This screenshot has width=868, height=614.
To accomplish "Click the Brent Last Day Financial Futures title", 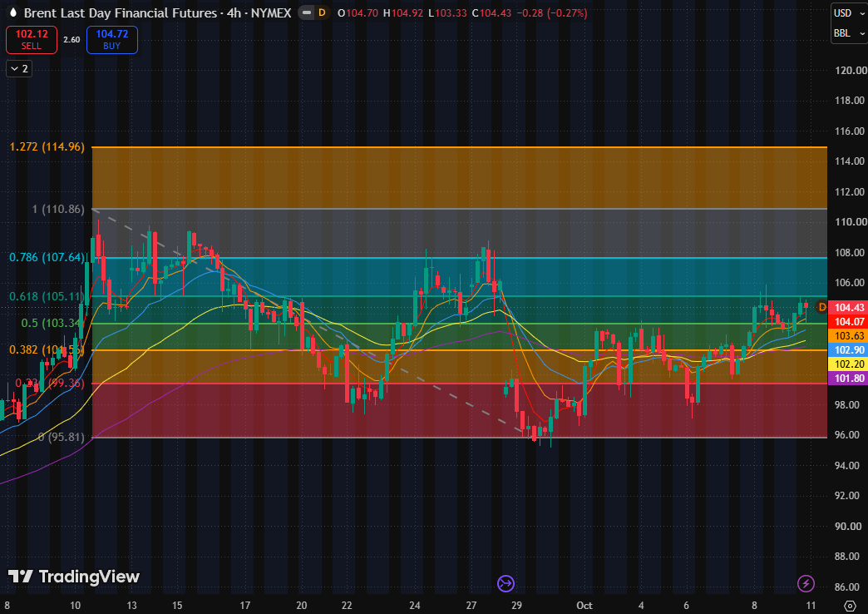I will [120, 12].
